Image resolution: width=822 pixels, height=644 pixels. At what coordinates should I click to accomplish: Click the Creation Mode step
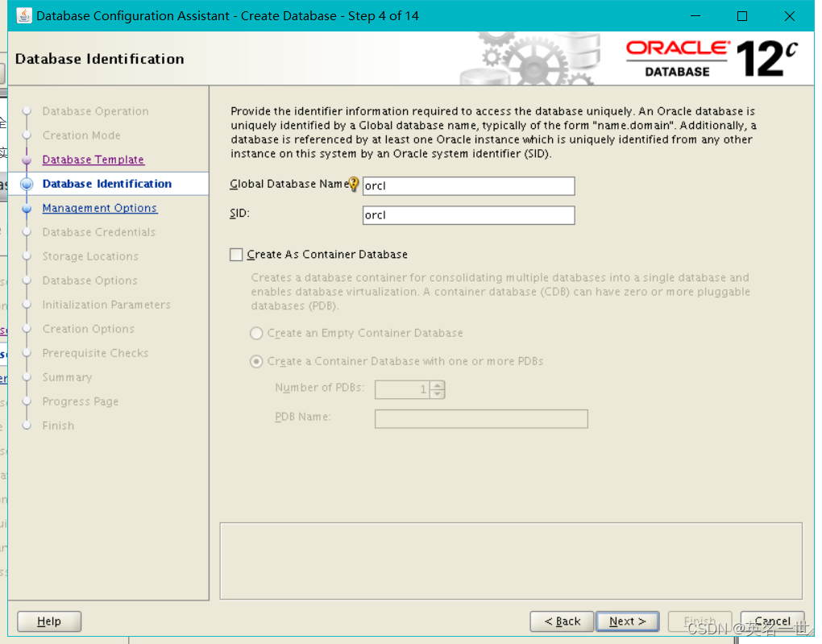point(81,135)
